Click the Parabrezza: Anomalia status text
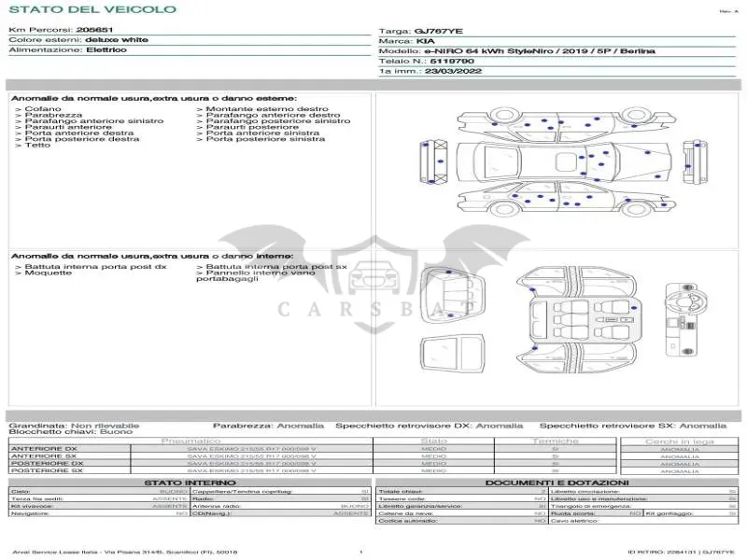The height and width of the screenshot is (560, 747). [x=268, y=426]
